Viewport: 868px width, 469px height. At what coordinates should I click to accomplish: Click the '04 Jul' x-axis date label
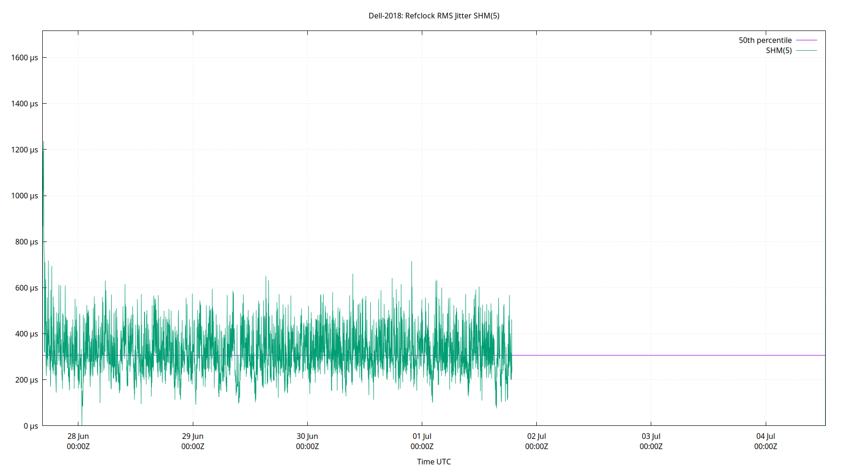765,436
